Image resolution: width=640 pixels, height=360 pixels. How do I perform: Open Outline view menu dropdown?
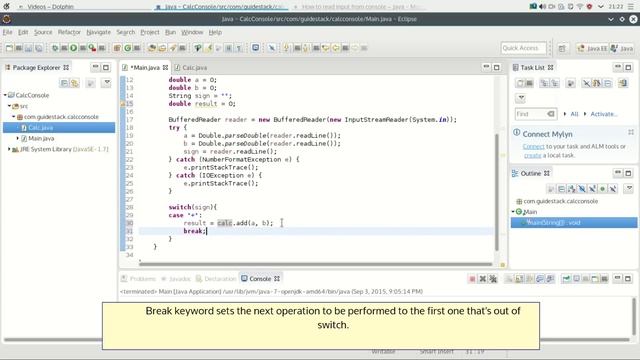click(x=629, y=188)
